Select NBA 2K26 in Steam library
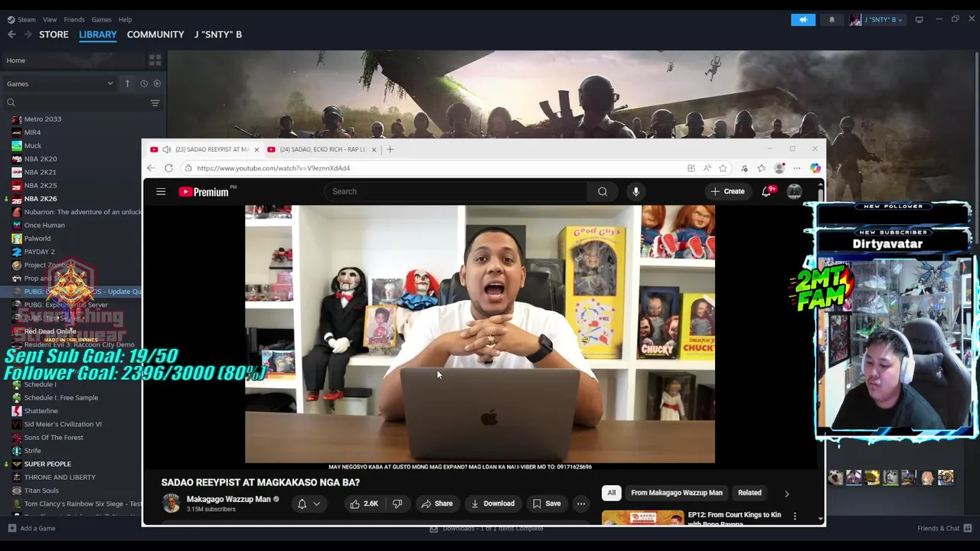This screenshot has height=551, width=980. pos(41,199)
